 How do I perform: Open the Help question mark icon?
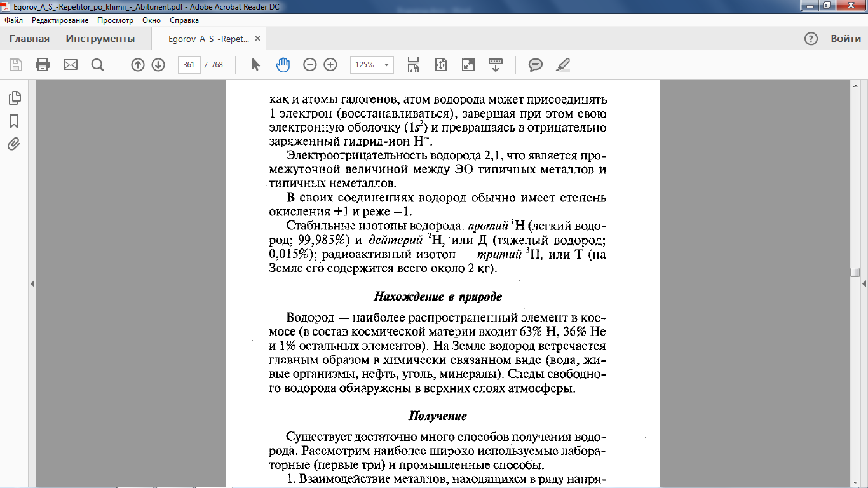click(811, 39)
